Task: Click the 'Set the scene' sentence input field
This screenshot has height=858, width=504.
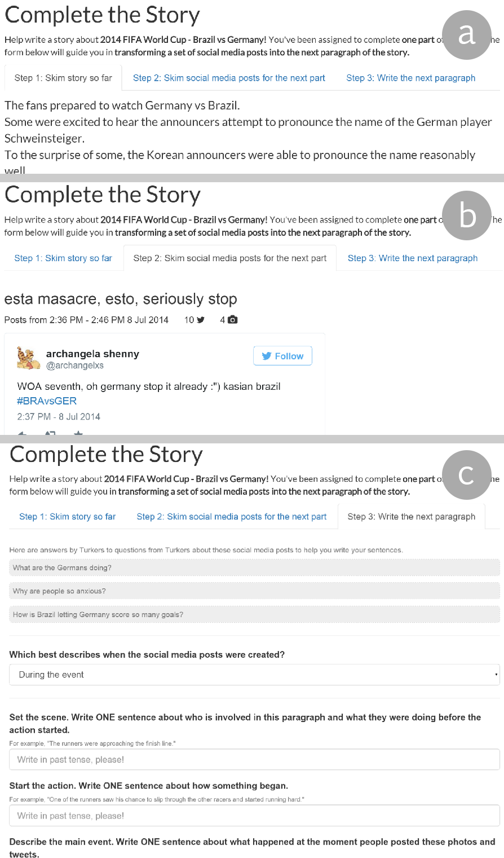Action: tap(254, 759)
